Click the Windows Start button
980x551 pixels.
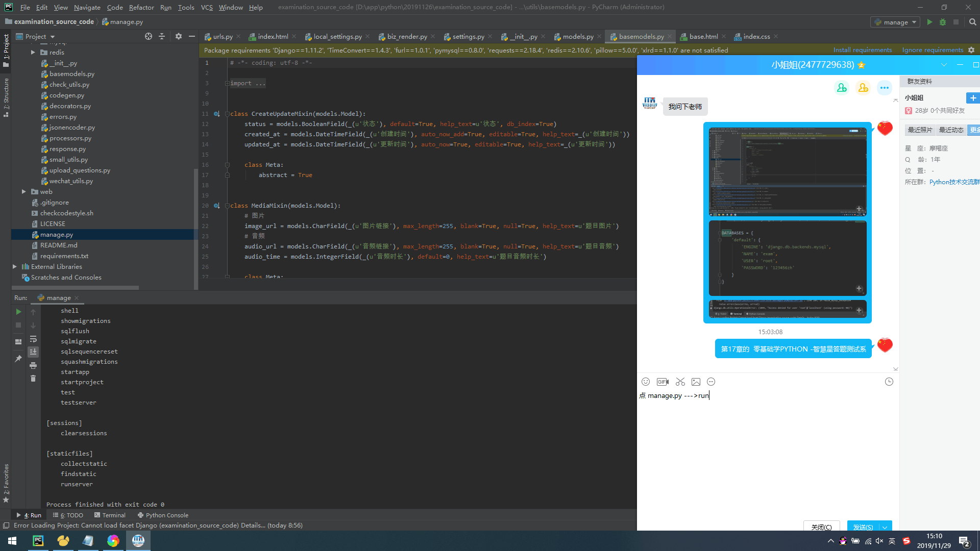[12, 541]
